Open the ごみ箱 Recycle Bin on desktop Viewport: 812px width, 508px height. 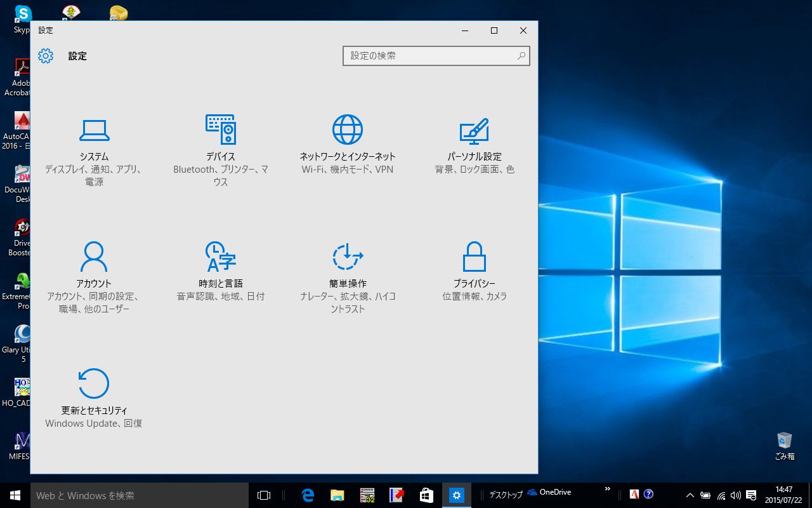coord(785,441)
